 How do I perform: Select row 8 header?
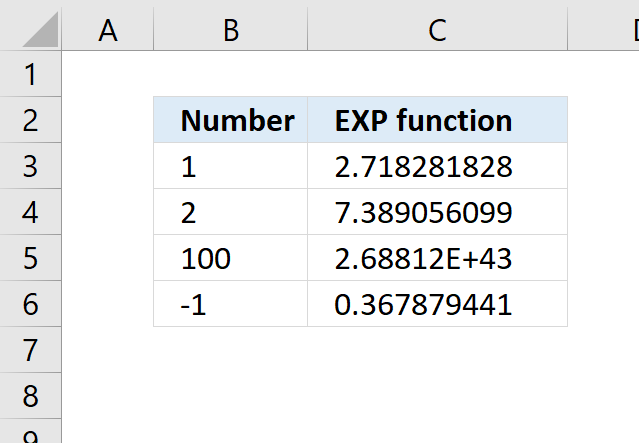pyautogui.click(x=31, y=395)
